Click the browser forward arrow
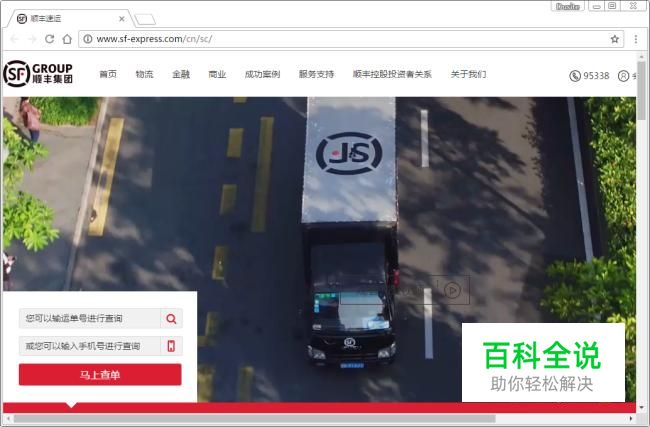The height and width of the screenshot is (427, 650). pyautogui.click(x=32, y=39)
